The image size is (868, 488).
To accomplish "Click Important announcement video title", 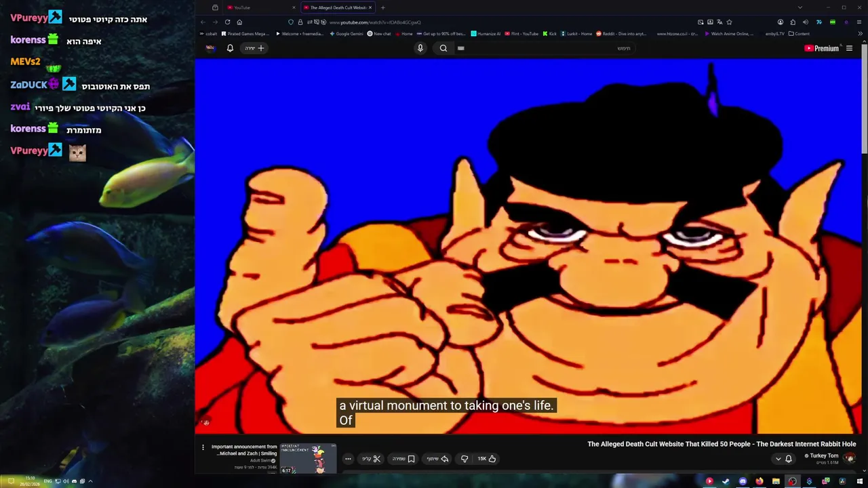I will (244, 450).
